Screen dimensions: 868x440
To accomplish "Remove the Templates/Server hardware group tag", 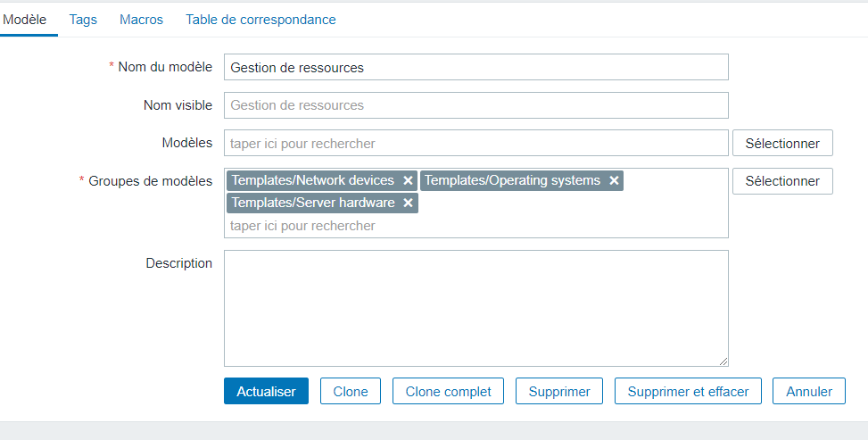I will [x=408, y=203].
